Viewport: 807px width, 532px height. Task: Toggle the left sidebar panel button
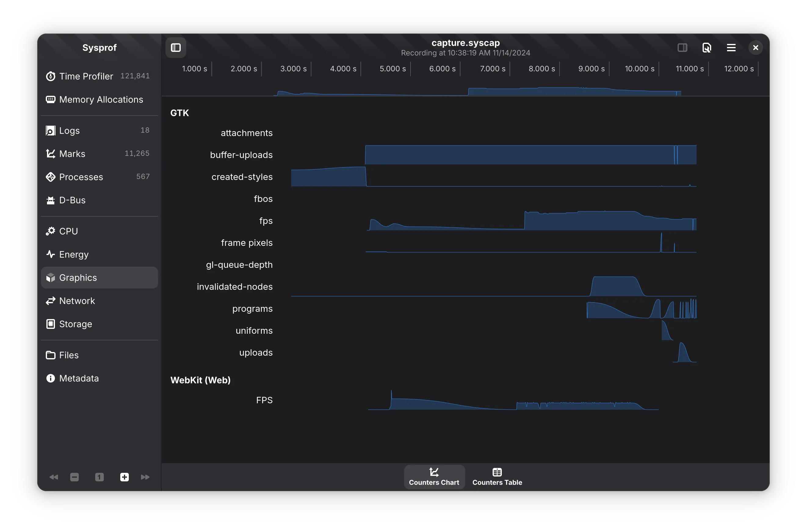coord(176,48)
